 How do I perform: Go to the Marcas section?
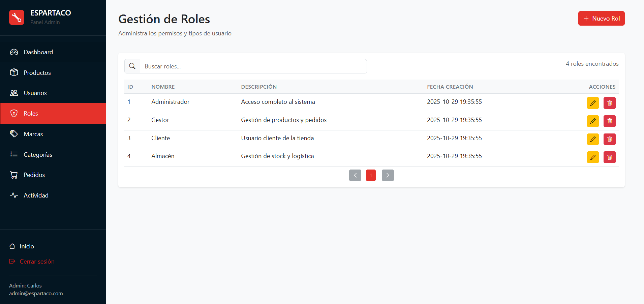tap(53, 134)
